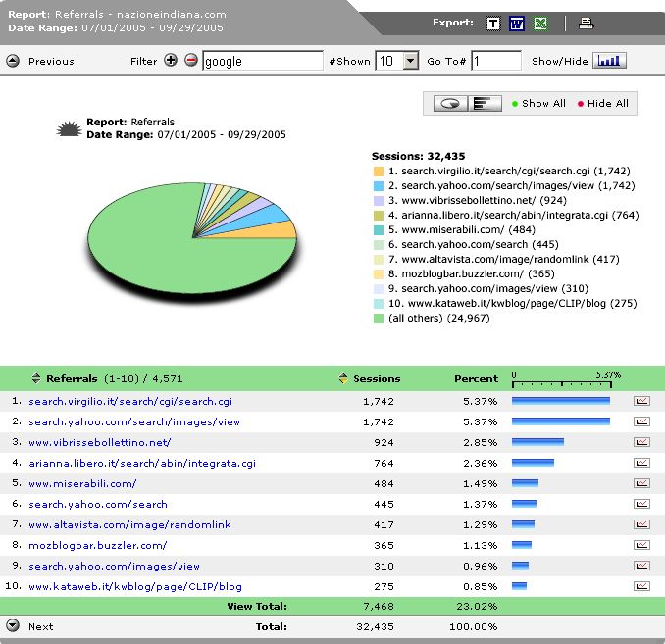Click the (all others) green legend swatch
The height and width of the screenshot is (644, 665).
[x=379, y=318]
